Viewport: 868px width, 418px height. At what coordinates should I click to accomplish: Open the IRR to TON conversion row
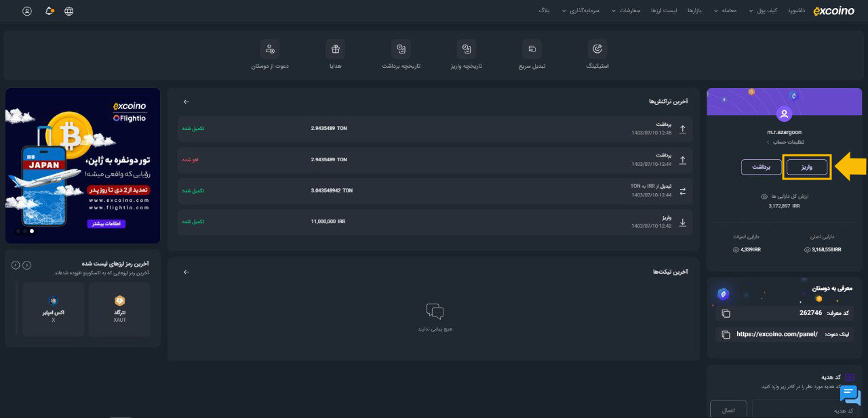(x=435, y=191)
